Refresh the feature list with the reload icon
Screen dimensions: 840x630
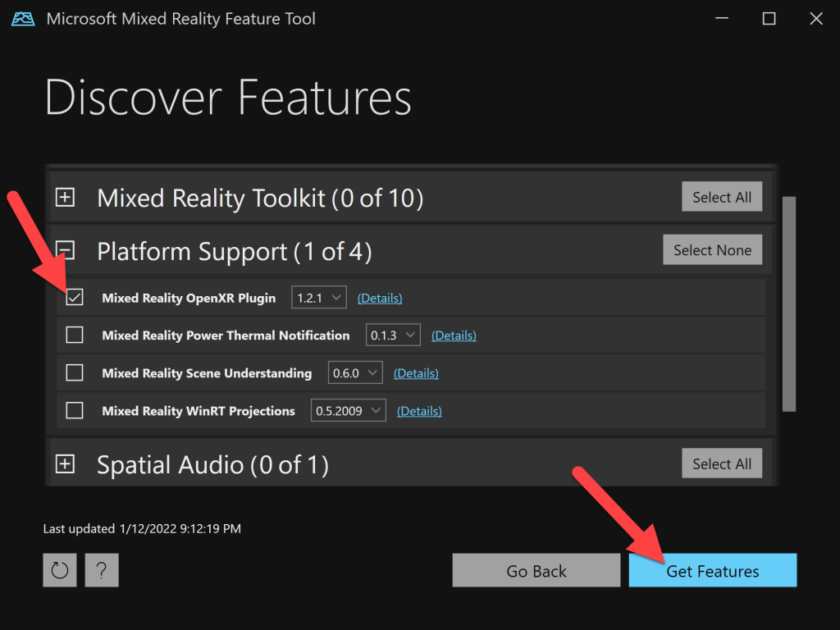(59, 570)
